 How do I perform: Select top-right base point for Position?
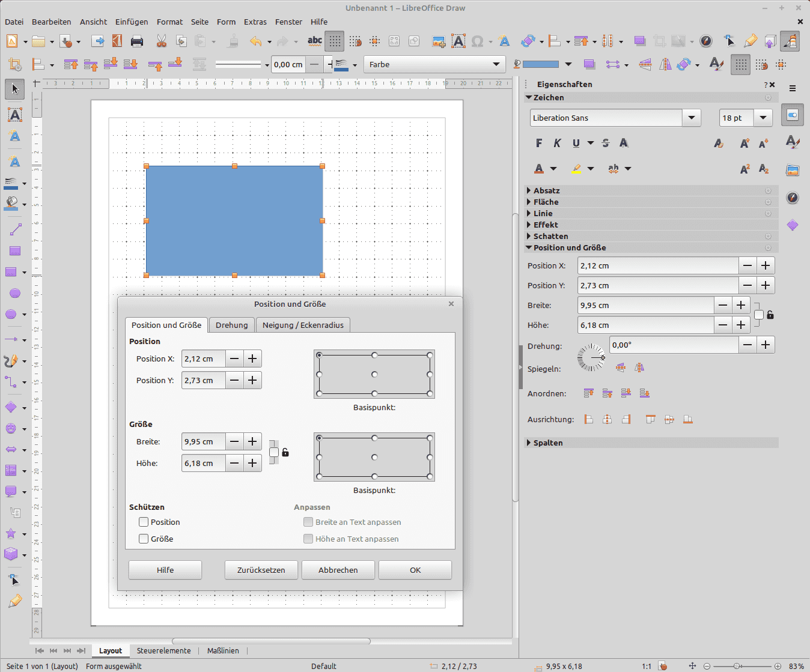(x=430, y=355)
